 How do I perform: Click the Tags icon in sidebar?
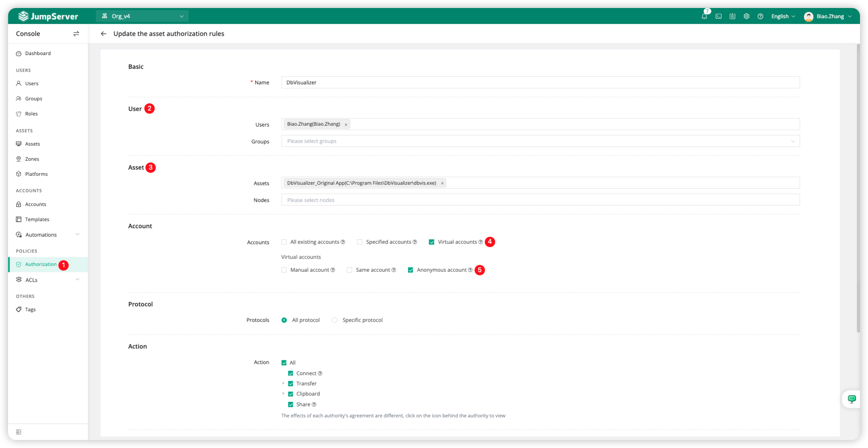19,309
